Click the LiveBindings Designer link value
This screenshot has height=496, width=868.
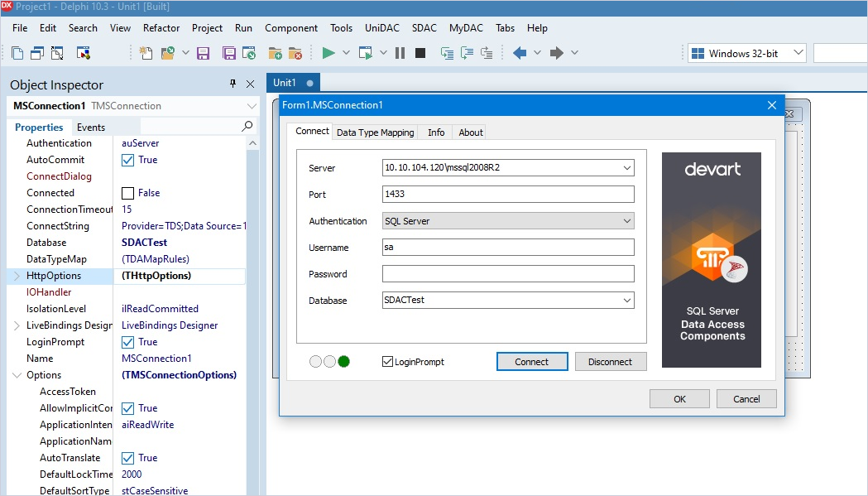click(x=170, y=325)
